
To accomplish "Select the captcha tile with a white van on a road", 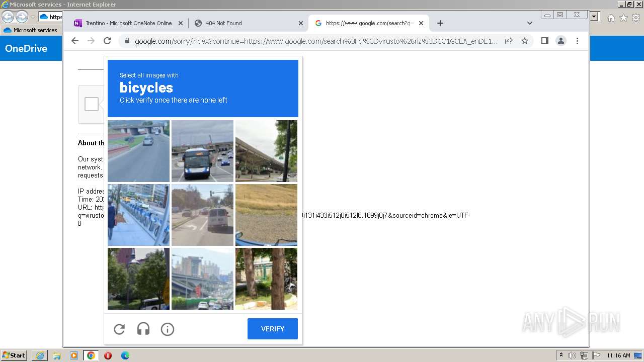I will [x=202, y=215].
